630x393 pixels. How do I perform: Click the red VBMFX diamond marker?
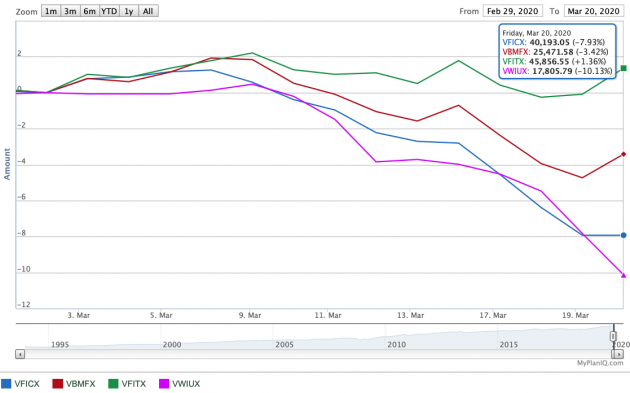click(x=624, y=154)
